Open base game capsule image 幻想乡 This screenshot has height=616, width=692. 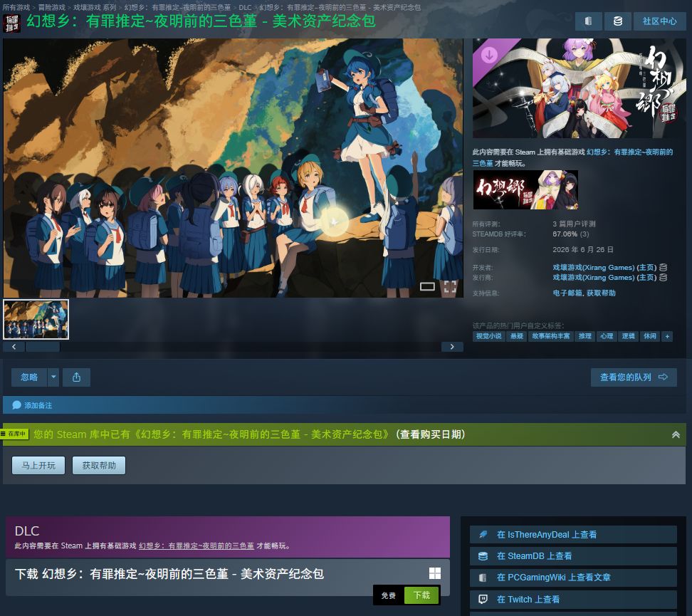coord(525,190)
